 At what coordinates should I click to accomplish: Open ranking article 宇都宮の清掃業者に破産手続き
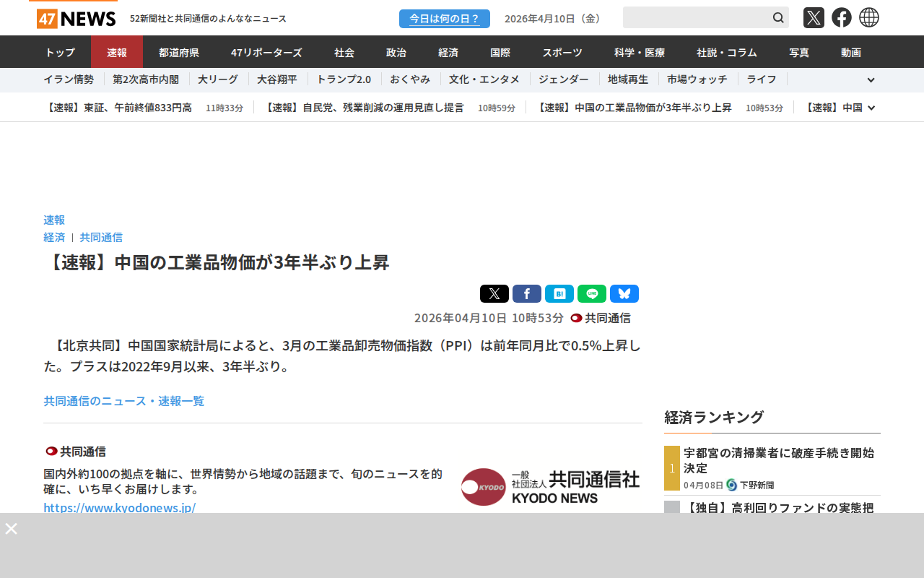click(780, 460)
